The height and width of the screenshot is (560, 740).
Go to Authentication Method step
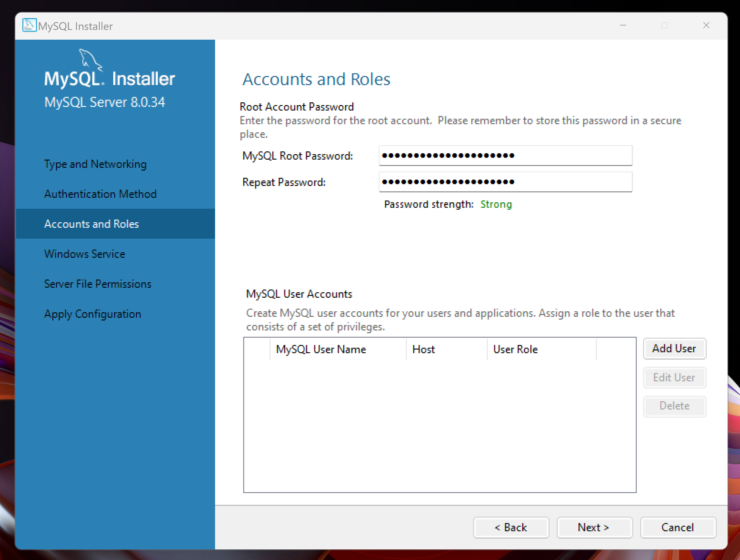pos(100,194)
